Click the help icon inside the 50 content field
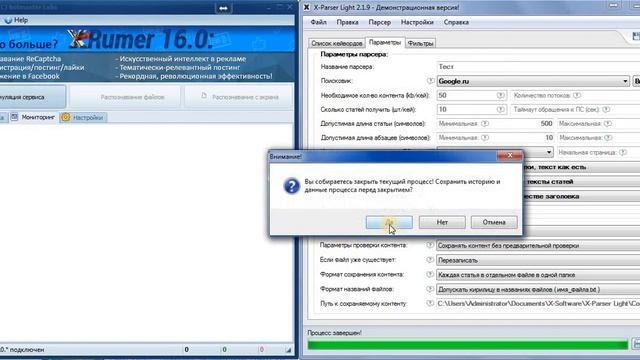 pyautogui.click(x=500, y=95)
